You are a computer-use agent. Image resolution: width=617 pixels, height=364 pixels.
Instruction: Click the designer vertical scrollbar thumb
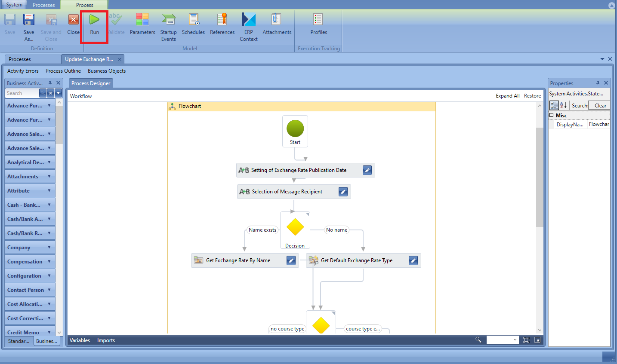tap(540, 177)
